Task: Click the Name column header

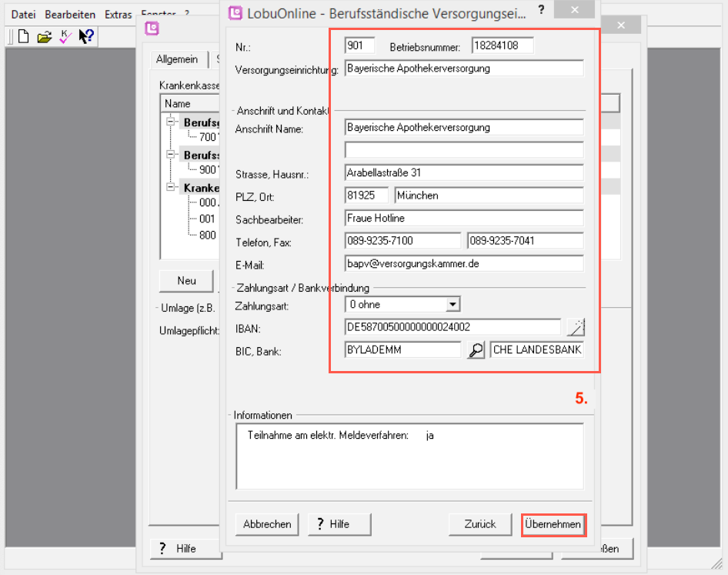Action: click(190, 104)
